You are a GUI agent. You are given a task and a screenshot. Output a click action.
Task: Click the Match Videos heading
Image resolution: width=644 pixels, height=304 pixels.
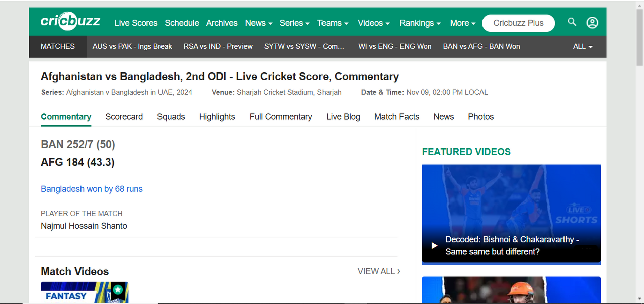point(75,272)
